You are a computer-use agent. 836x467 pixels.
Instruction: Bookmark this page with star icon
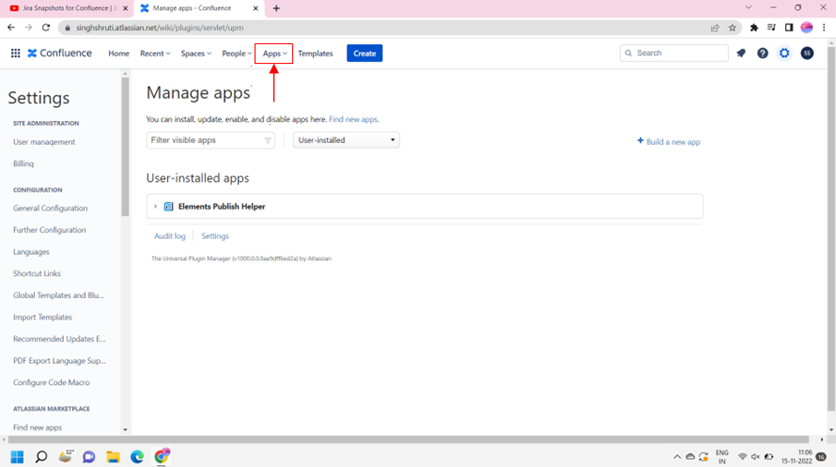tap(732, 28)
